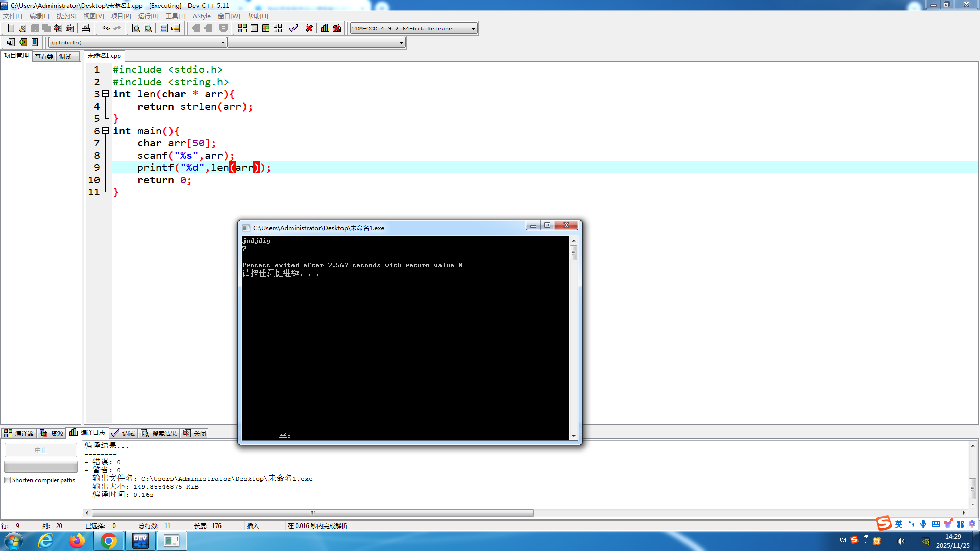Click the profiling bar chart icon
This screenshot has width=980, height=551.
point(325,28)
